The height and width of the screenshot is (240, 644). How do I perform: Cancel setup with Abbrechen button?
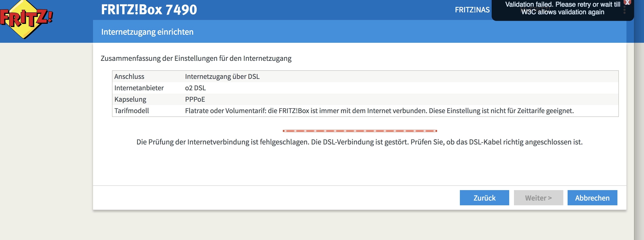tap(592, 198)
